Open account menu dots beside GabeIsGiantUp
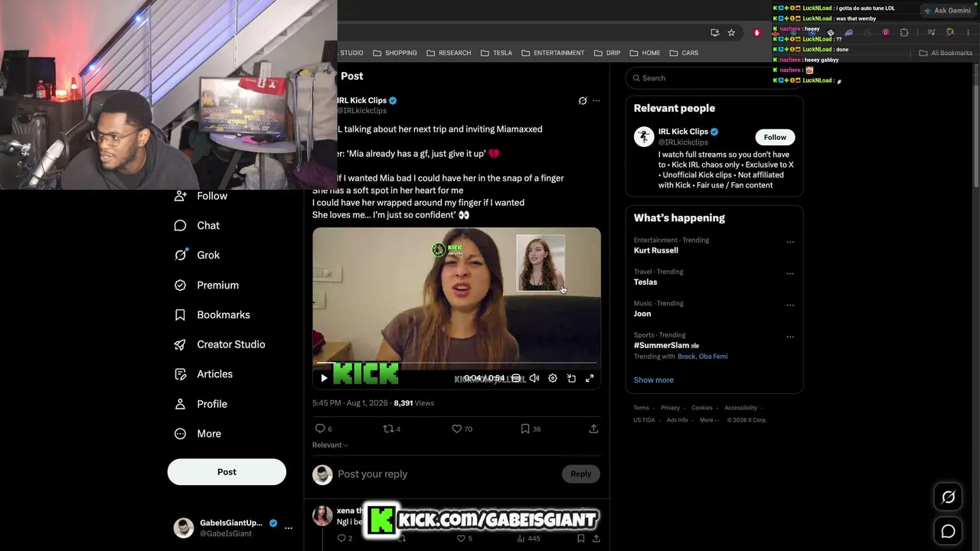This screenshot has width=980, height=551. click(x=289, y=527)
